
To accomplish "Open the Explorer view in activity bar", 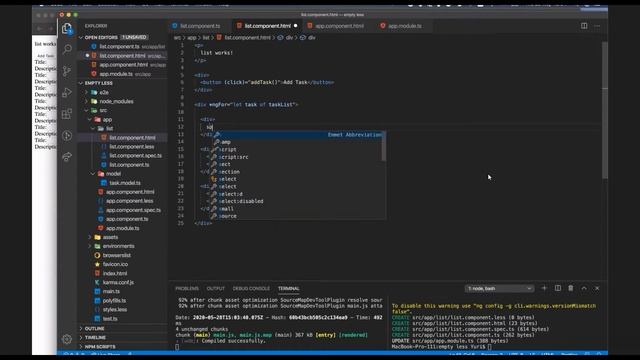I will [67, 29].
